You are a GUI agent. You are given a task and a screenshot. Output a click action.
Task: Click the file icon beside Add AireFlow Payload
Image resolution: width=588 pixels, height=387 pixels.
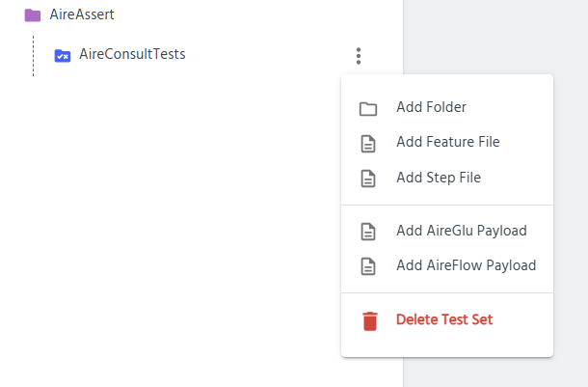tap(368, 266)
